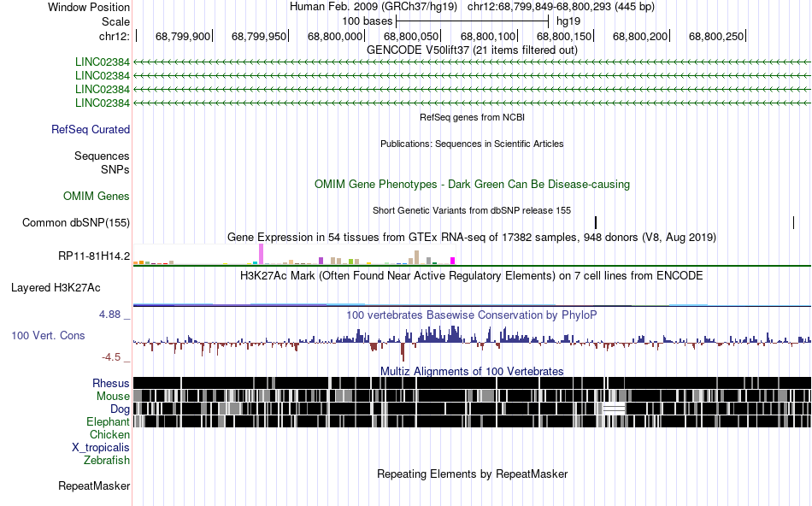Click Short Genetic Variants from dbSNP title
The height and width of the screenshot is (506, 812).
coord(472,211)
